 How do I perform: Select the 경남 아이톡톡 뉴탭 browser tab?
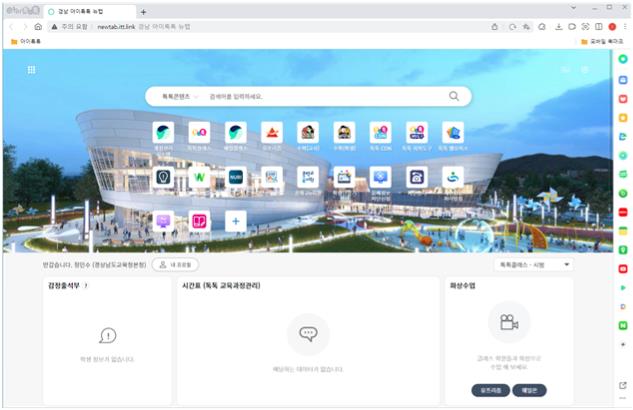[x=89, y=12]
